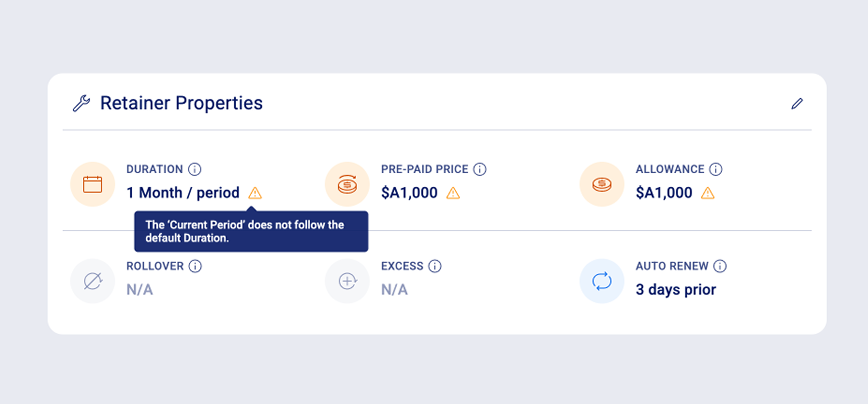Click the Auto Renew info icon
The image size is (868, 404).
point(720,266)
